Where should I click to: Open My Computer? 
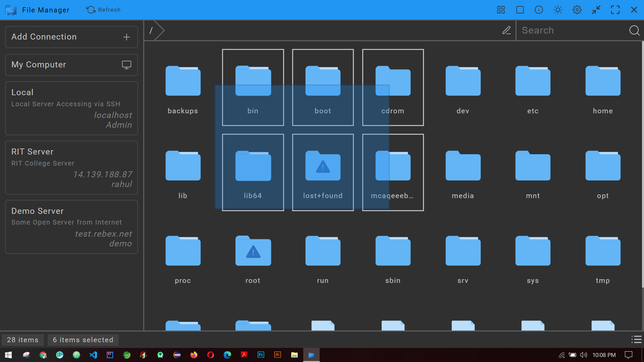tap(71, 64)
